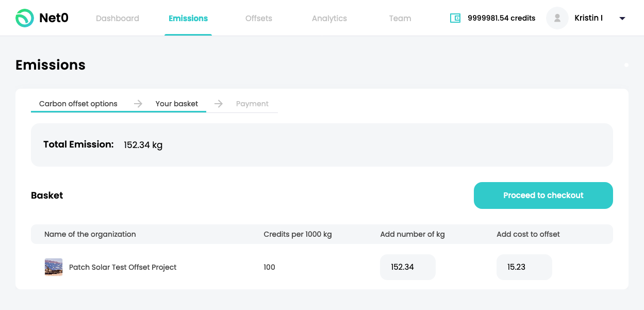The width and height of the screenshot is (644, 310).
Task: Click the user avatar icon
Action: point(557,18)
